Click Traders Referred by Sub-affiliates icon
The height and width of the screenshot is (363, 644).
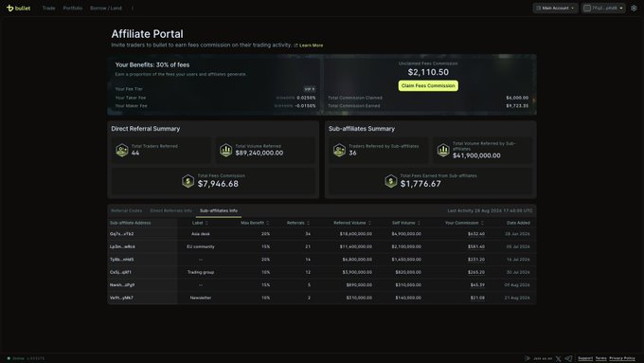tap(339, 150)
